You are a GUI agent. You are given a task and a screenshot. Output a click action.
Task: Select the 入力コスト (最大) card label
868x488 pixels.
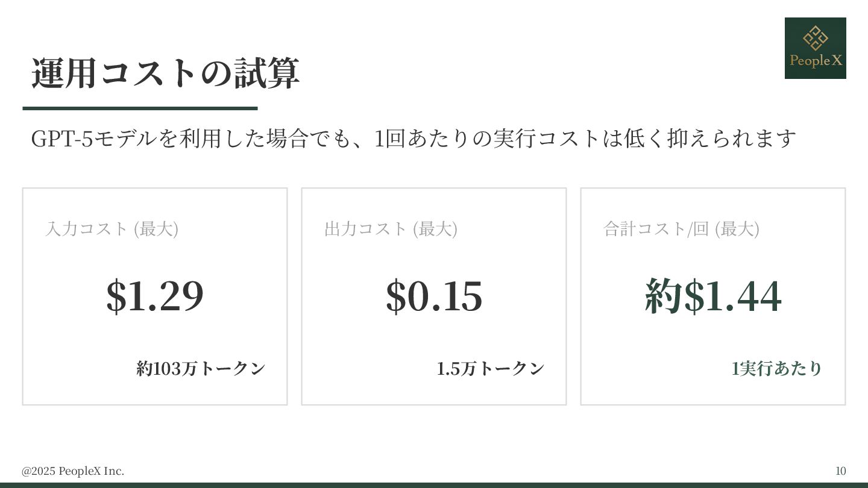coord(112,229)
